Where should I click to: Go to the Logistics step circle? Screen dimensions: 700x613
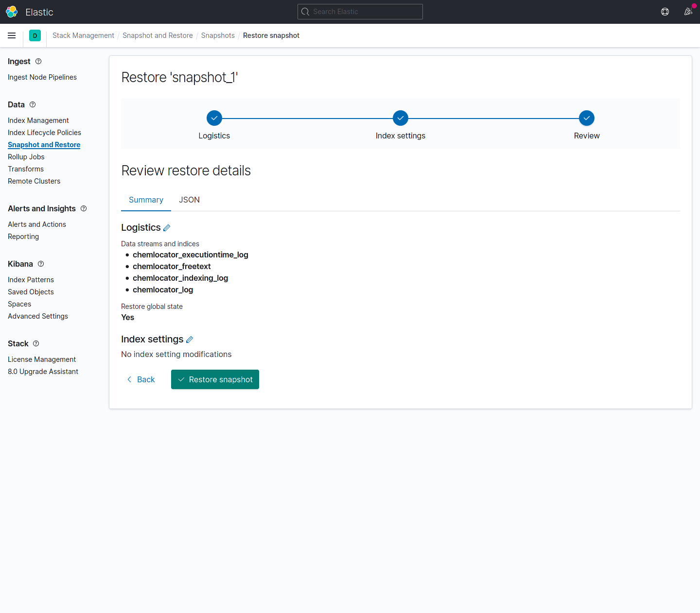[x=214, y=118]
